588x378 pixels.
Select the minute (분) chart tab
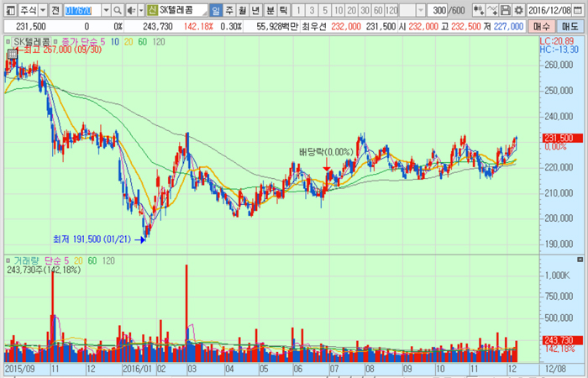(270, 11)
